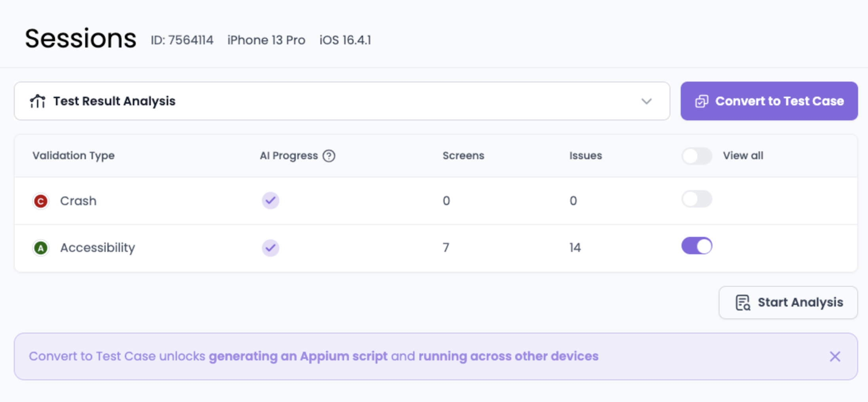
Task: Click the Test Result Analysis chart icon
Action: [x=38, y=101]
